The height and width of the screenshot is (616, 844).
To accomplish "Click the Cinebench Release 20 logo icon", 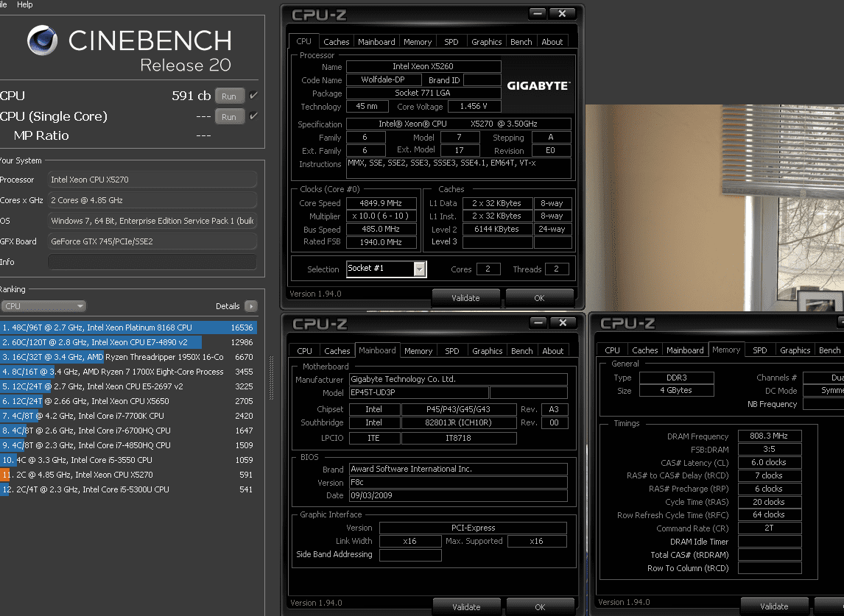I will tap(42, 40).
